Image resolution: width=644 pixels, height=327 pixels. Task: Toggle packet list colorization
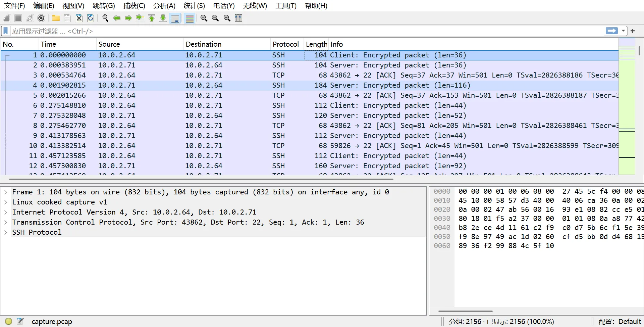(190, 18)
